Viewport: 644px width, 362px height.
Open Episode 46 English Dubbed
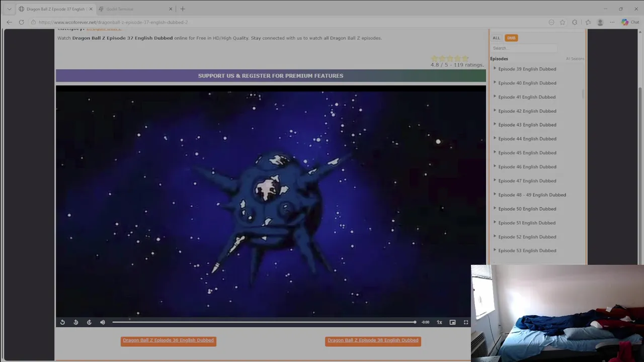[x=527, y=167]
